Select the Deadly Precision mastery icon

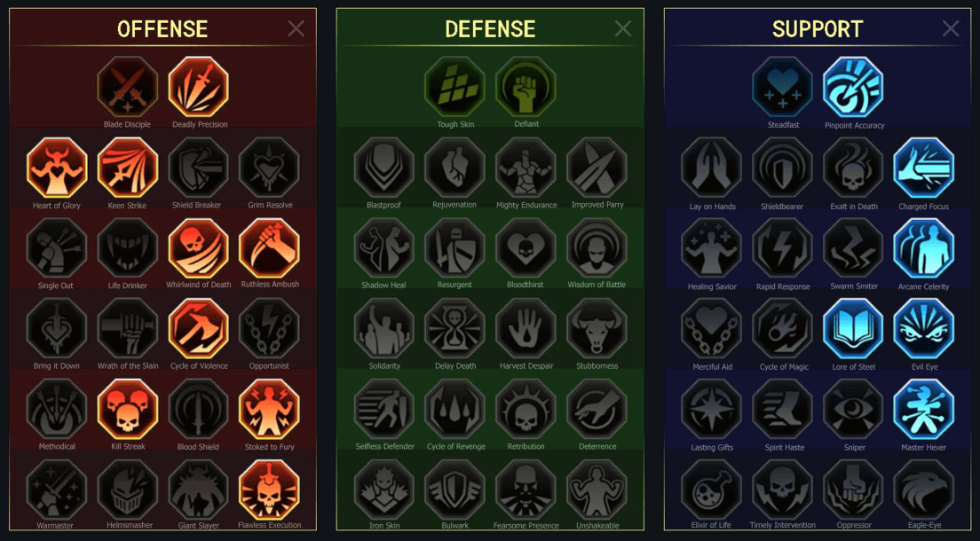click(x=199, y=86)
